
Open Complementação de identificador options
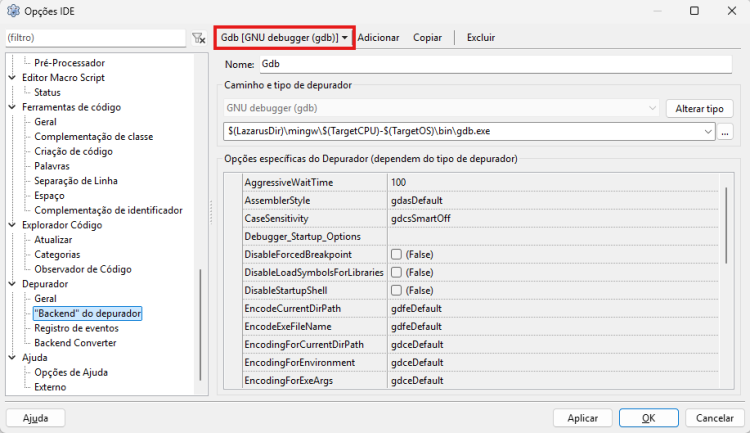click(x=108, y=211)
